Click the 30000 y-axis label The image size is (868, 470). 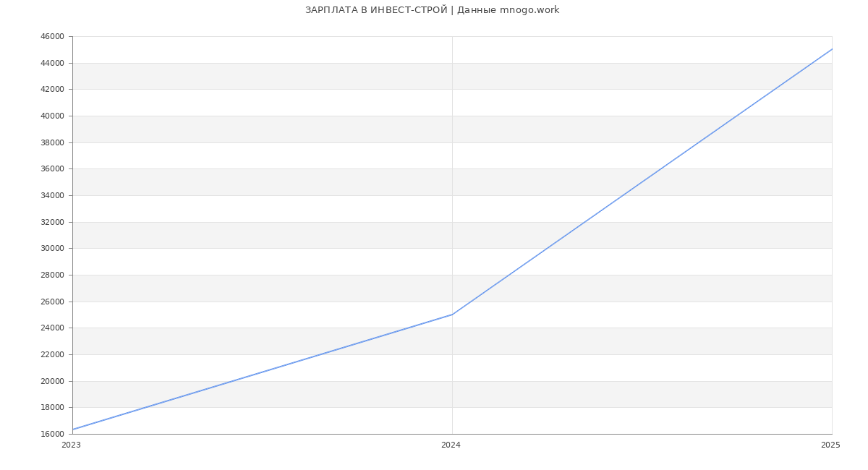click(x=52, y=249)
